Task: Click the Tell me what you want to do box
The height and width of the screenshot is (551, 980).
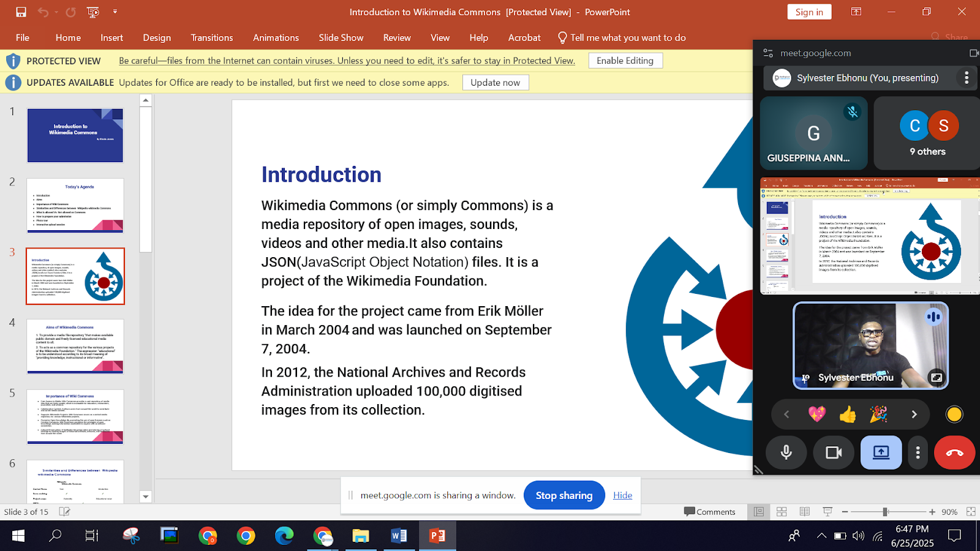Action: point(622,37)
